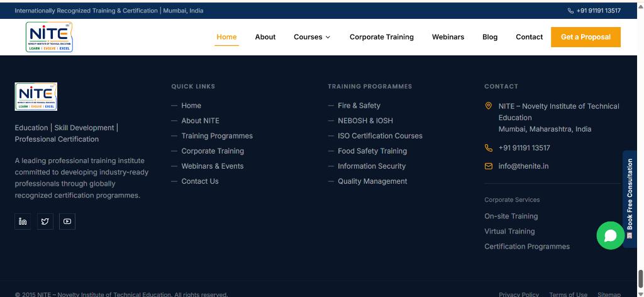
Task: Follow the Contact Us quick link
Action: pyautogui.click(x=200, y=182)
